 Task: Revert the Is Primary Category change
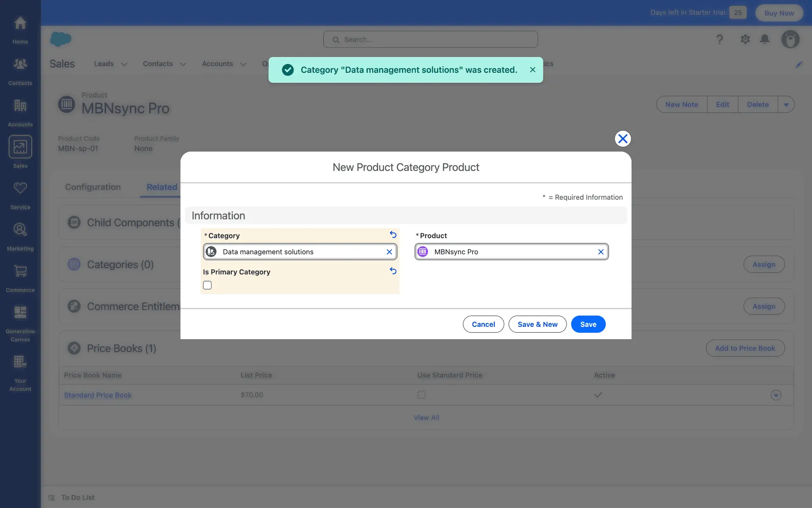coord(393,271)
